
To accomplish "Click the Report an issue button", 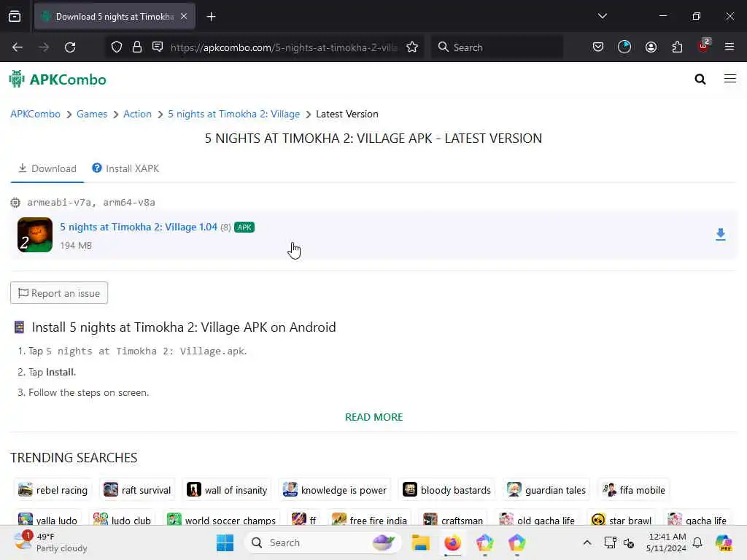I will 59,293.
